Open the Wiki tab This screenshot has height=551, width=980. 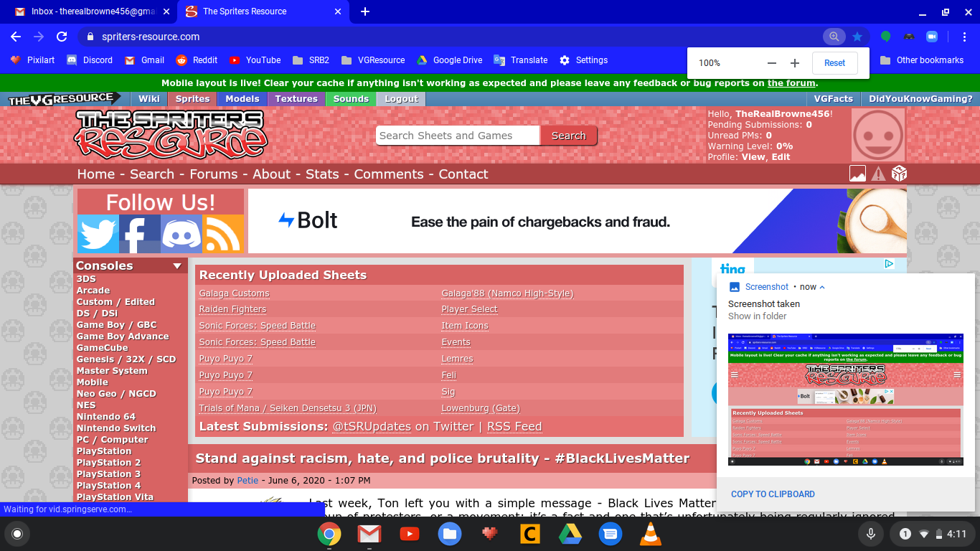tap(149, 99)
